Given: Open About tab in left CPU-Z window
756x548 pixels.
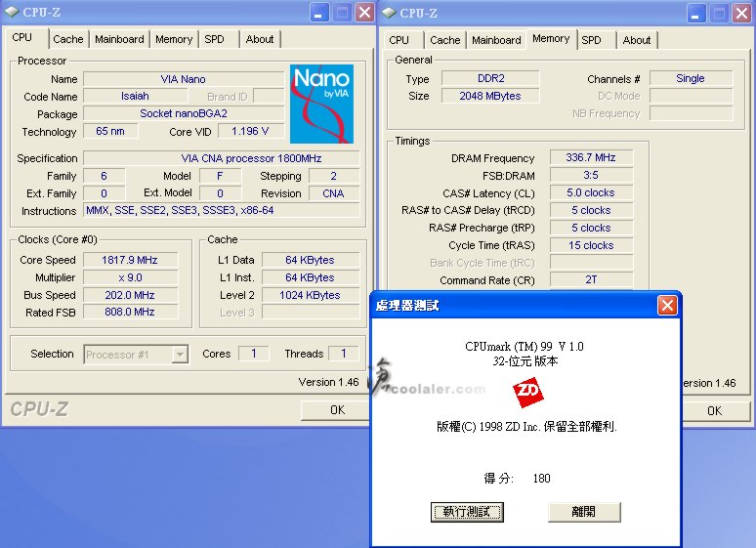Looking at the screenshot, I should [x=260, y=39].
